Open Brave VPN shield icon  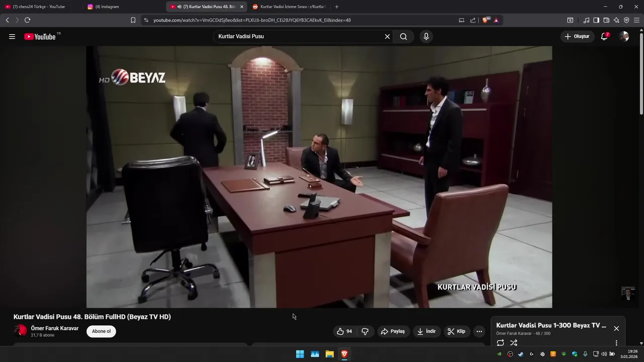pos(626,20)
